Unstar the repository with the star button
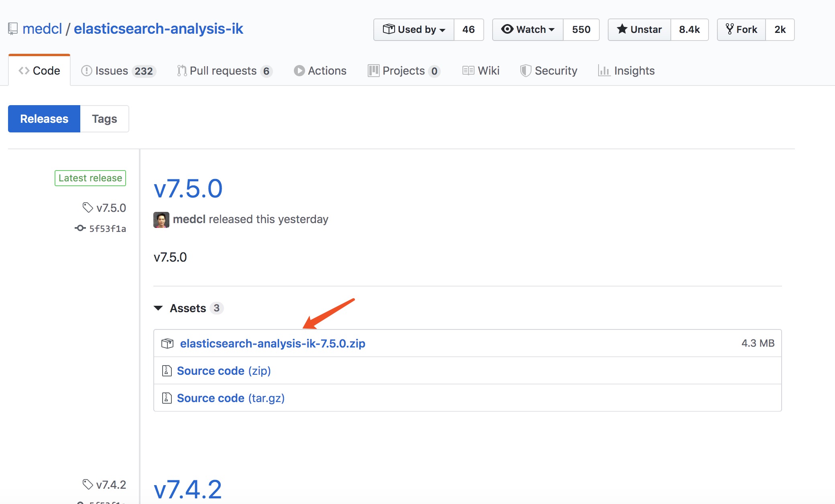 point(639,30)
